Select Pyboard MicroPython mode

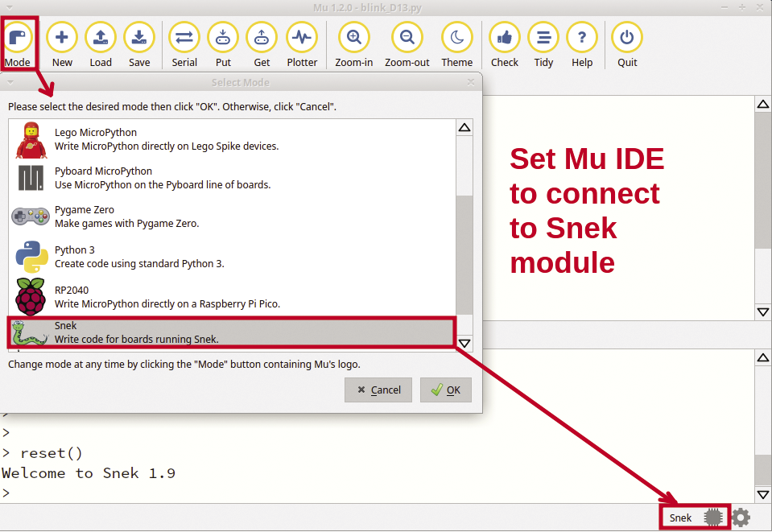click(x=232, y=178)
